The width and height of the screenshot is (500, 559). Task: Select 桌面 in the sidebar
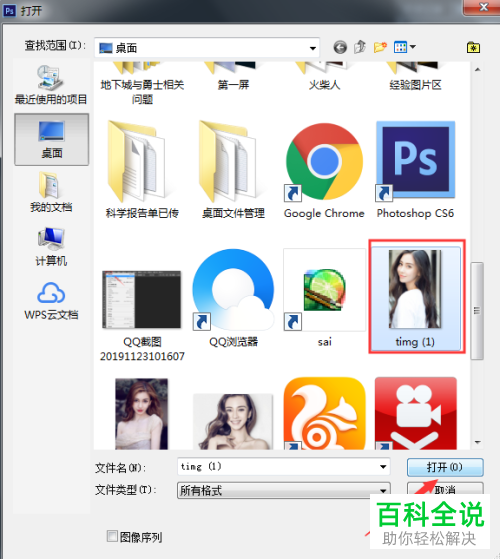(52, 139)
